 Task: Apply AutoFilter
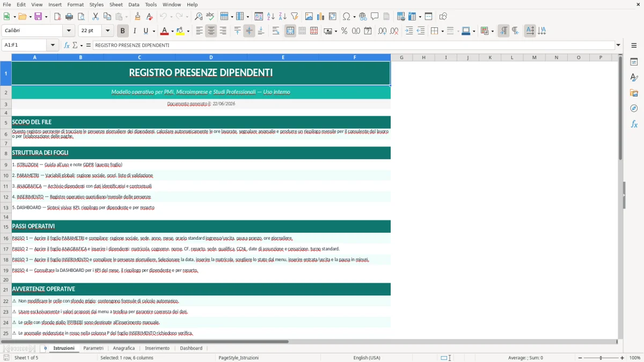pyautogui.click(x=295, y=17)
